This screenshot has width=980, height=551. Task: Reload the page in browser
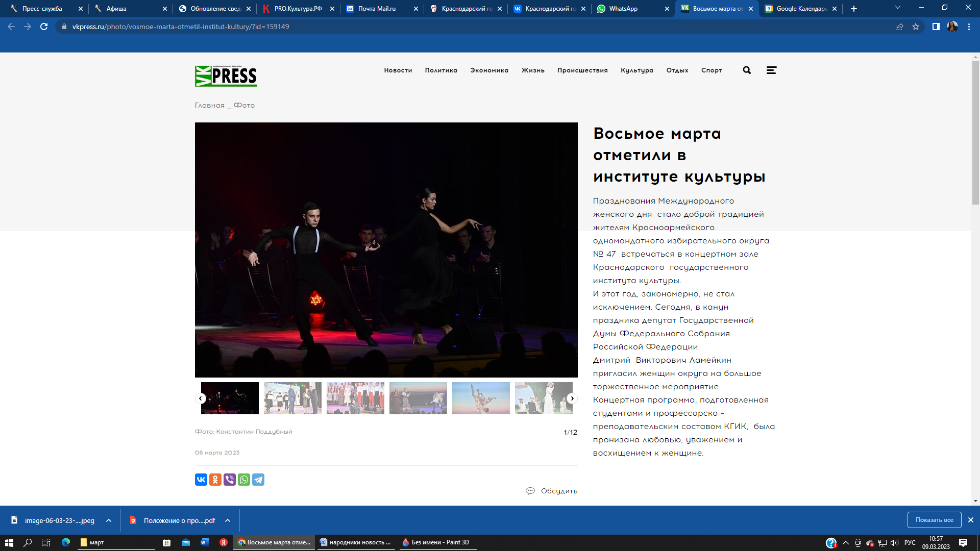[44, 27]
